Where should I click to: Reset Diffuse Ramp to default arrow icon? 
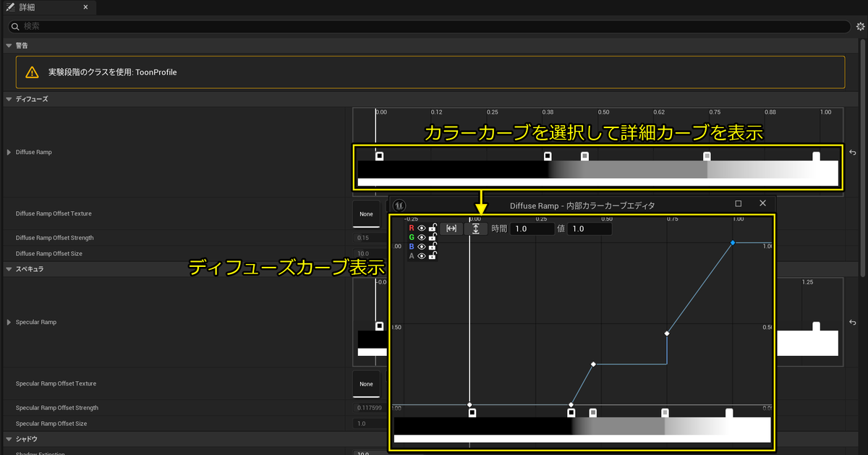click(853, 153)
